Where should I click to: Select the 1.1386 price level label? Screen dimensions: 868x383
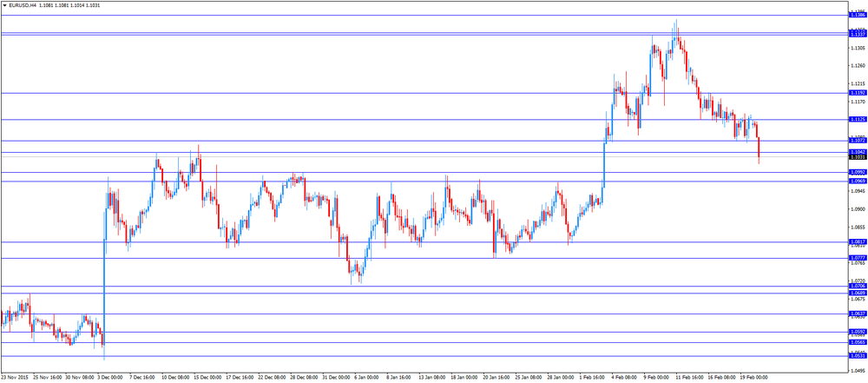tap(858, 16)
